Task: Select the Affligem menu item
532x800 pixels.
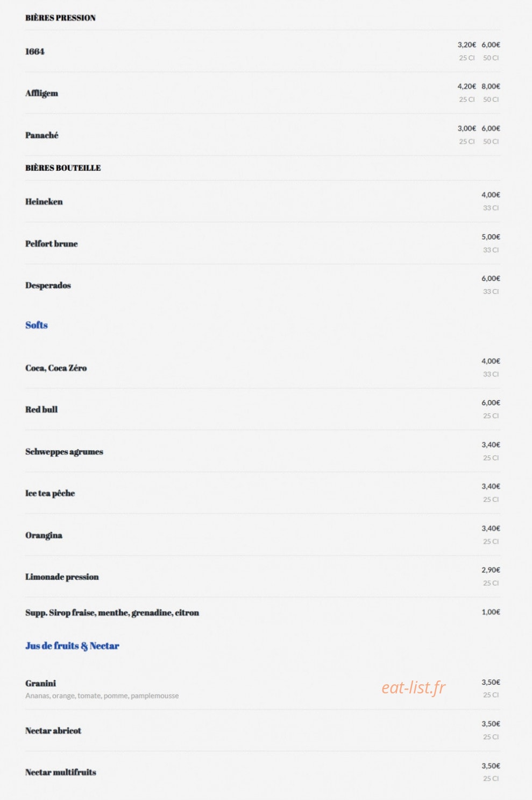Action: (x=41, y=93)
